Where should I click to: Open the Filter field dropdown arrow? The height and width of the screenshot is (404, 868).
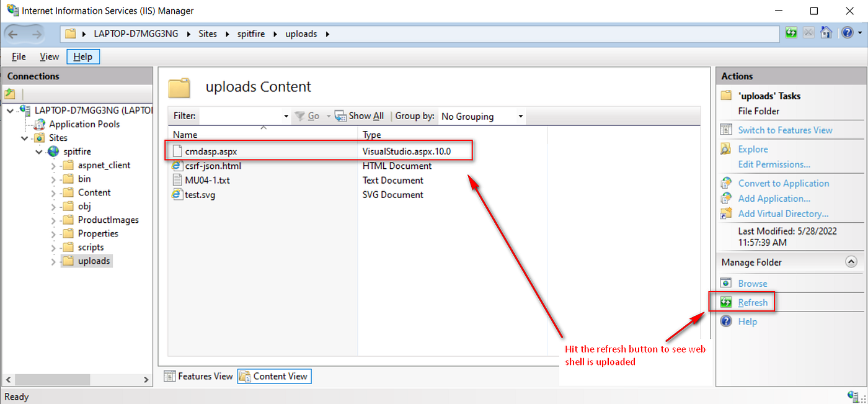pos(286,116)
